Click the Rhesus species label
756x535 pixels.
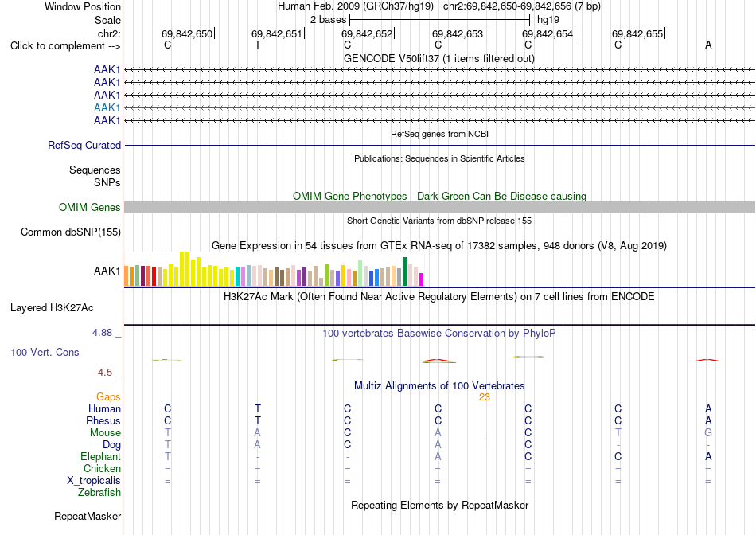(x=103, y=420)
